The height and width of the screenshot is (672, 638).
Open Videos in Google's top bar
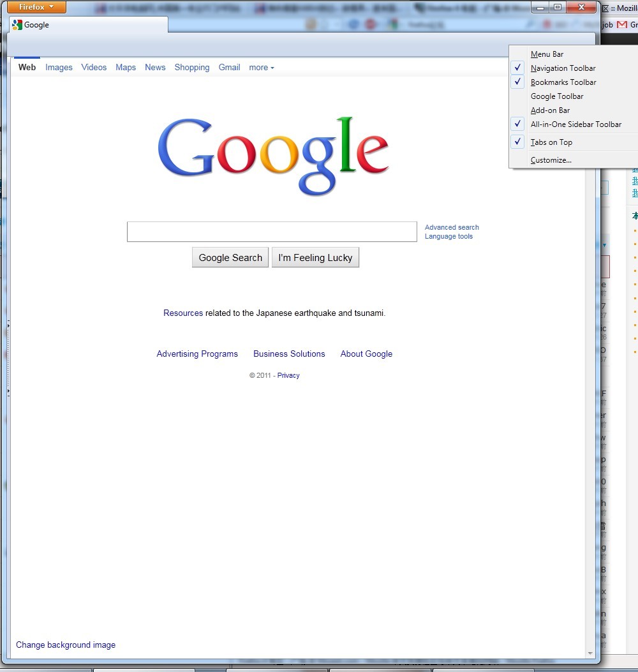(94, 67)
